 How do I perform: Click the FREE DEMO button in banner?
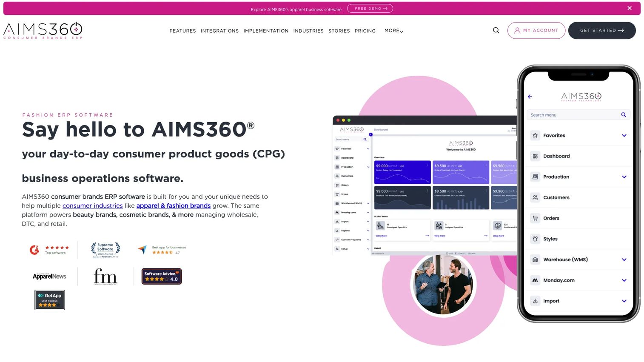[x=370, y=9]
